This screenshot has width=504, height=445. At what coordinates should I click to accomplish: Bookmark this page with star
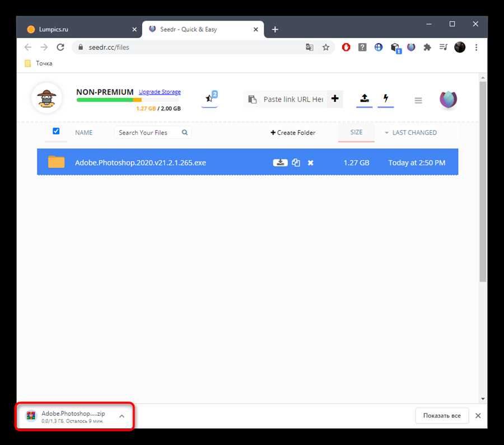325,47
